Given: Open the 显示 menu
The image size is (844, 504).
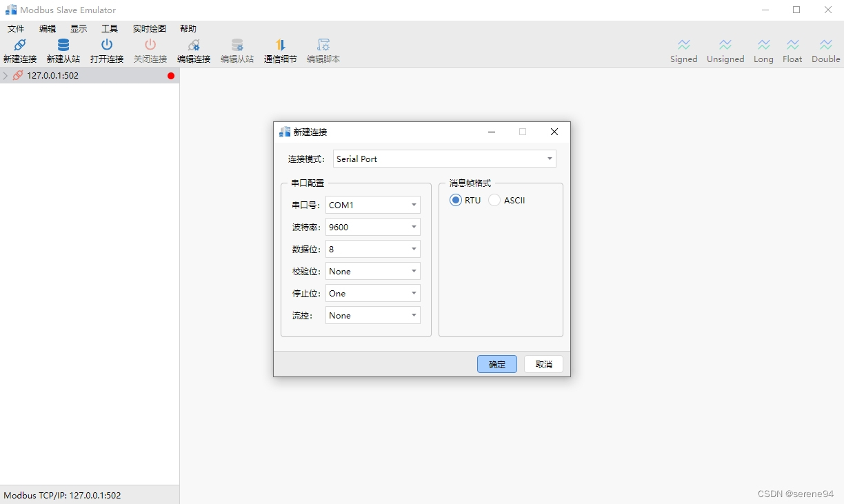Looking at the screenshot, I should (x=79, y=28).
